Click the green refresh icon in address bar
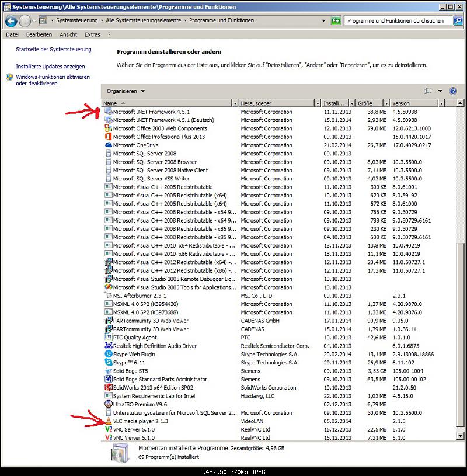The height and width of the screenshot is (476, 467). pos(336,20)
